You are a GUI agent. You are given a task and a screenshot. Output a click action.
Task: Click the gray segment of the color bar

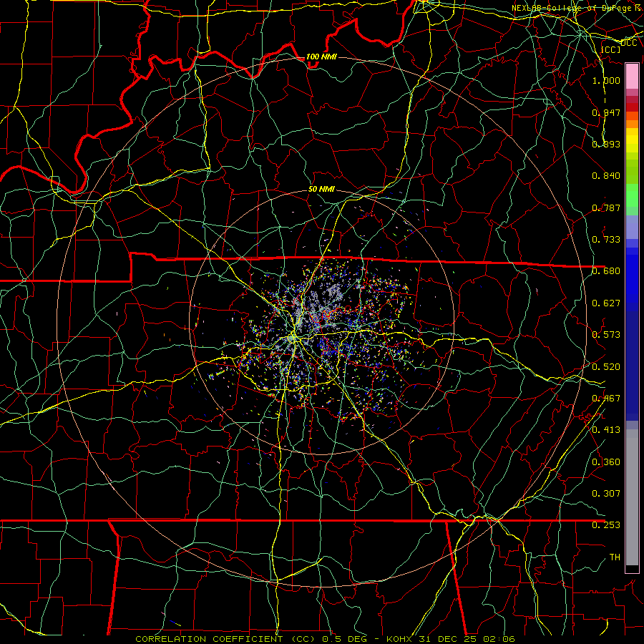(632, 497)
